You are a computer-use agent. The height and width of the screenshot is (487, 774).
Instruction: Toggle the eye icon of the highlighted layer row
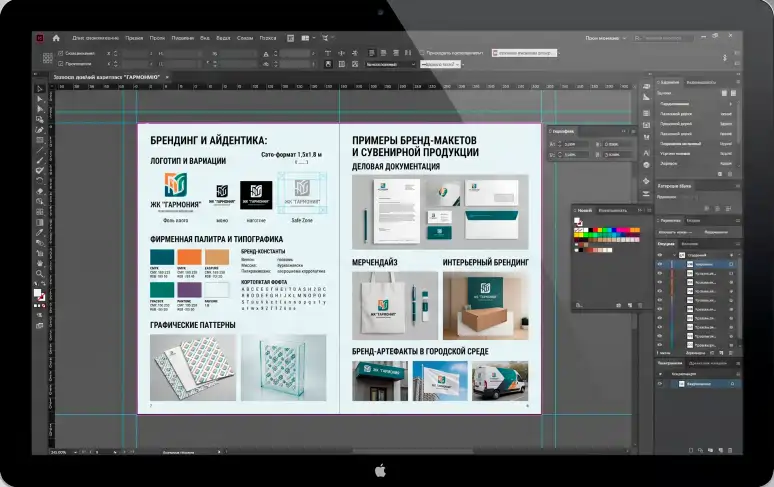(659, 264)
